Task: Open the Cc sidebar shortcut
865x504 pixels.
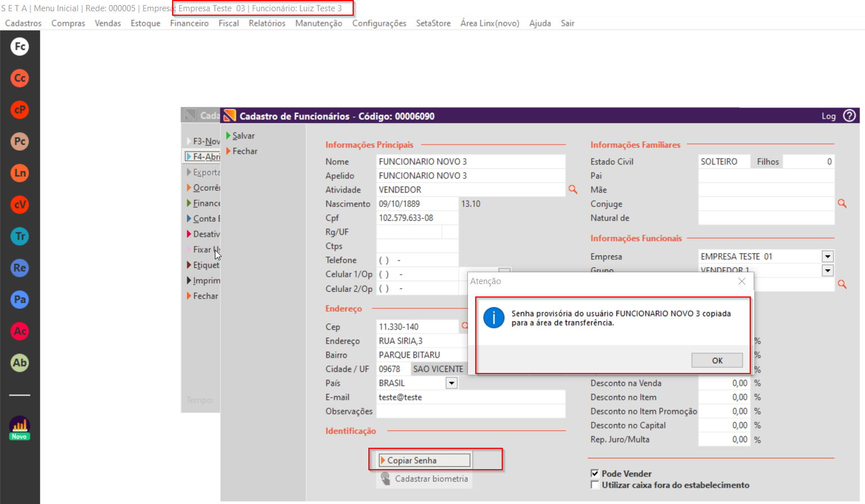Action: pyautogui.click(x=20, y=78)
